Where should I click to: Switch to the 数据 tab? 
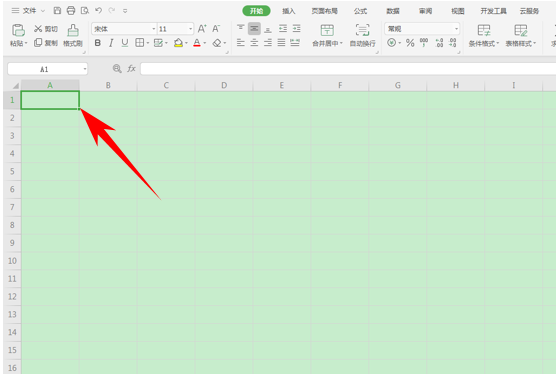393,11
